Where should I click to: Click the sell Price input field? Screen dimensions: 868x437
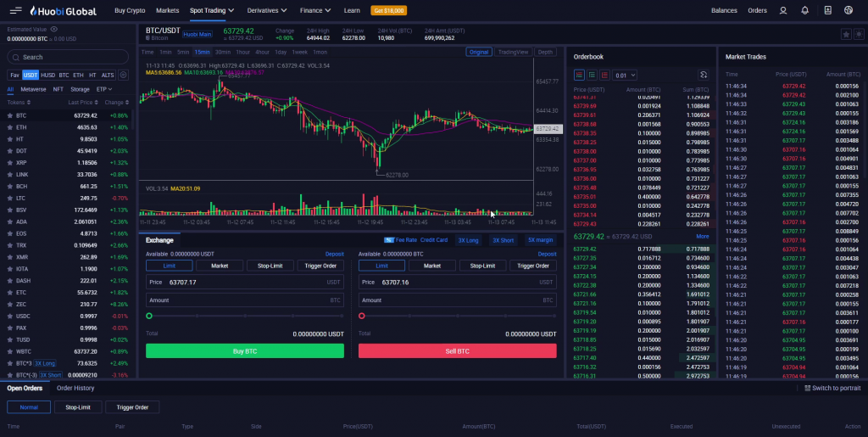click(x=457, y=282)
